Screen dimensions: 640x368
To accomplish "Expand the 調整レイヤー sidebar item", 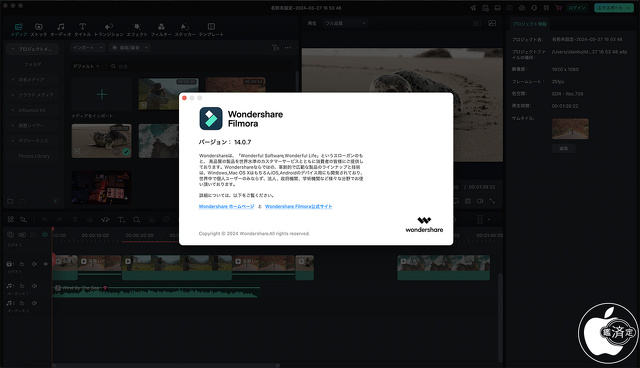I will click(31, 125).
